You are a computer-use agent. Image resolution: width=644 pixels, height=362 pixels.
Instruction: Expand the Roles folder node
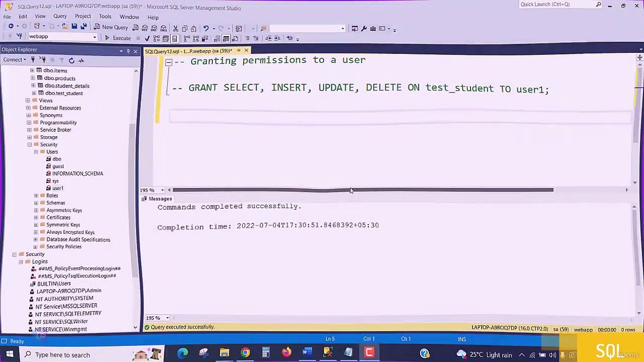pos(36,196)
